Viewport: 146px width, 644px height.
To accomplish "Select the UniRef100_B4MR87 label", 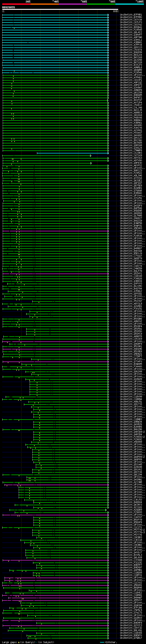I will [x=131, y=249].
